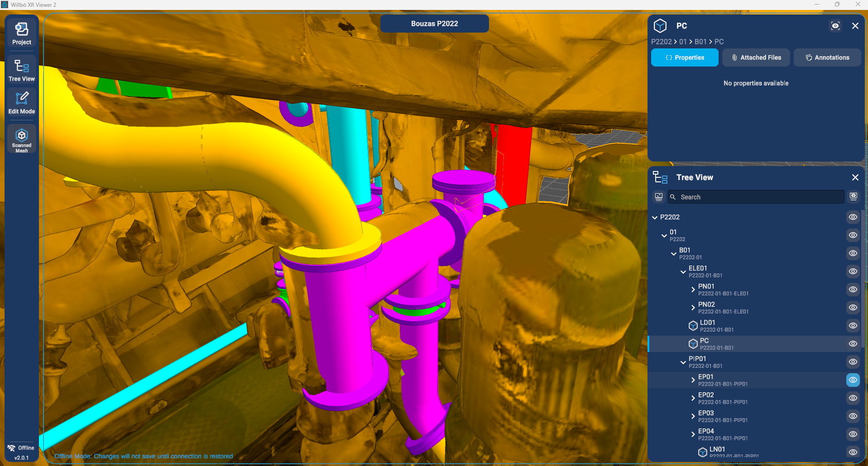Close the Tree View panel
Viewport: 868px width, 466px height.
[855, 177]
